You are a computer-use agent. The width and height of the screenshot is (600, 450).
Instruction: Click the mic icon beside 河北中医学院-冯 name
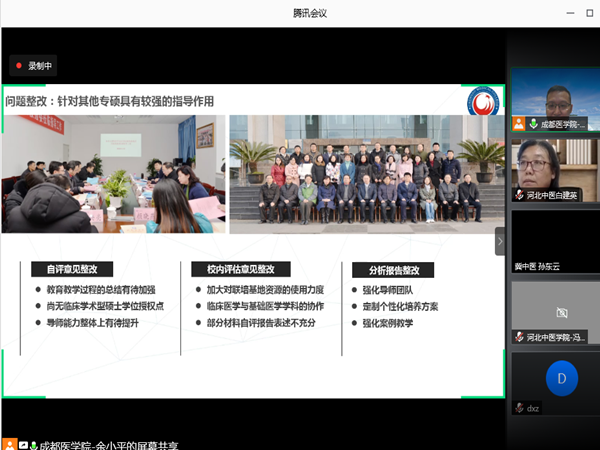(x=520, y=337)
